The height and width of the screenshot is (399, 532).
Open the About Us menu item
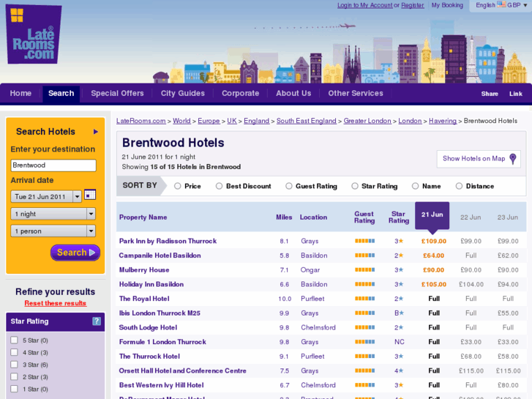tap(293, 94)
